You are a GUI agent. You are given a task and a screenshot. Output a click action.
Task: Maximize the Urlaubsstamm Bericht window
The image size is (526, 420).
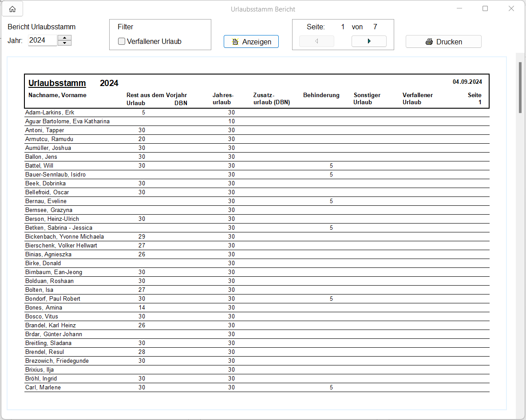pos(485,8)
